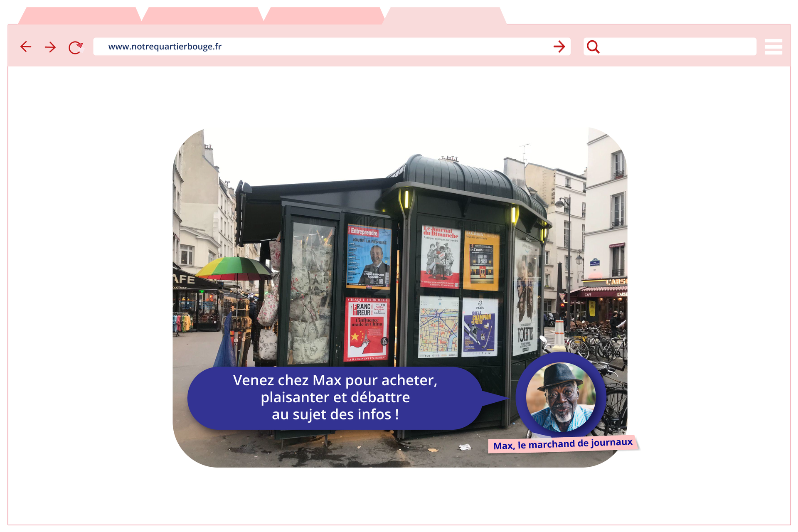This screenshot has width=798, height=532.
Task: Select the Franc-Tireur magazine cover poster
Action: pos(367,326)
